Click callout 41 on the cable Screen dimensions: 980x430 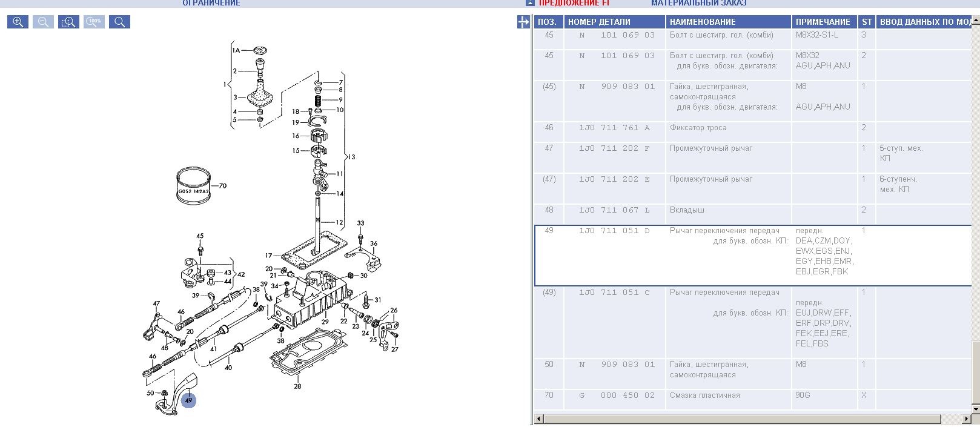(x=213, y=349)
